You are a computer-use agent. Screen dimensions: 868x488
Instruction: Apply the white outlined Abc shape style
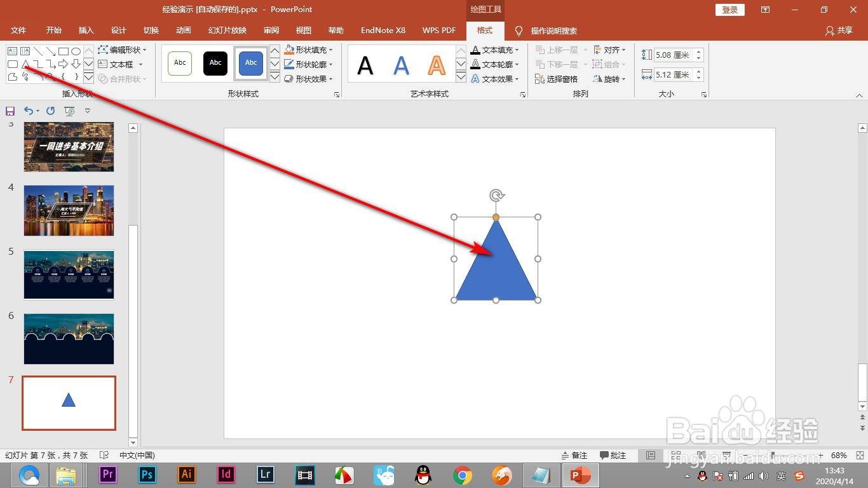coord(180,63)
